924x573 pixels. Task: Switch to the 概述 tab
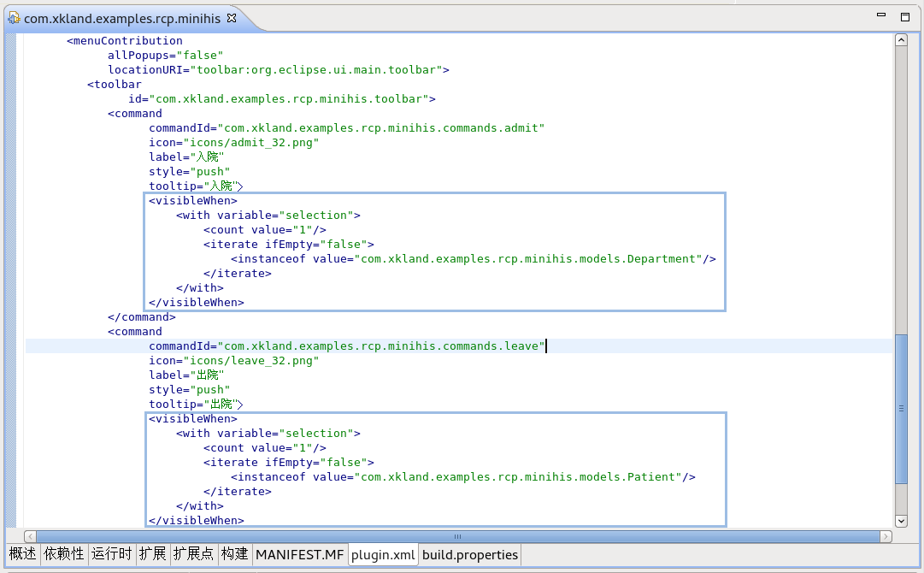23,554
